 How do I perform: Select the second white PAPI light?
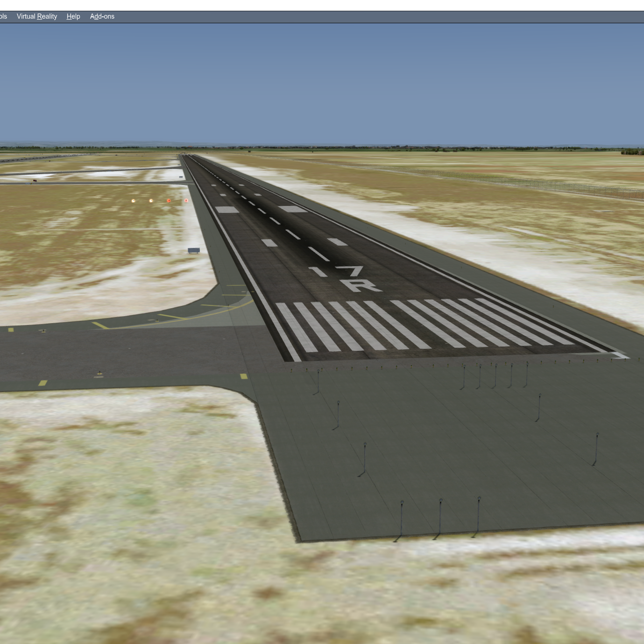tap(151, 201)
